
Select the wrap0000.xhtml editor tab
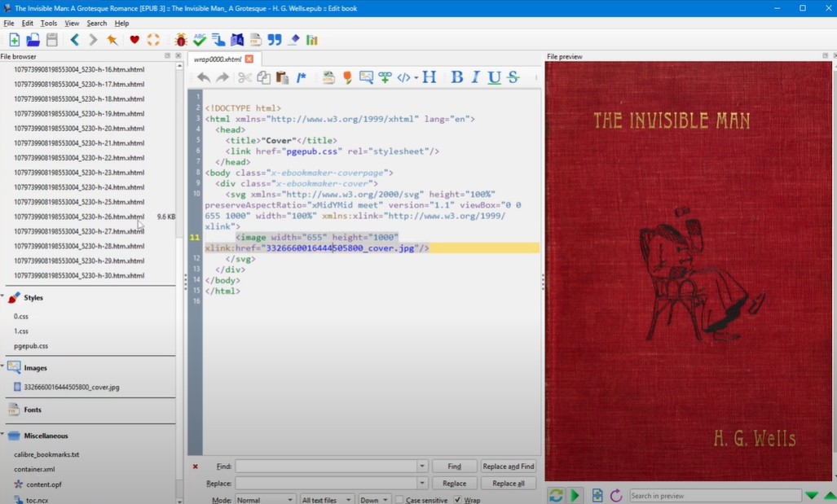pos(218,59)
